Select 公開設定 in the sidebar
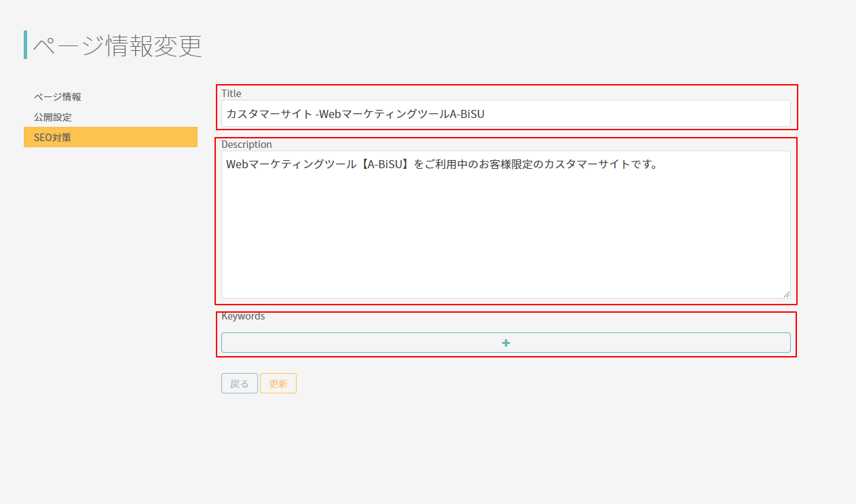Viewport: 856px width, 504px height. (x=110, y=117)
